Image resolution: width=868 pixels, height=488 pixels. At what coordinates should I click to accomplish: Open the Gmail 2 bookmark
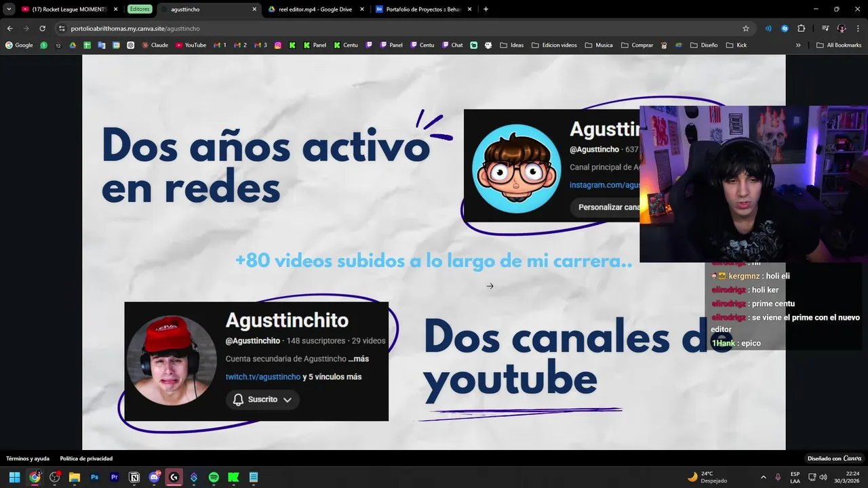[240, 45]
